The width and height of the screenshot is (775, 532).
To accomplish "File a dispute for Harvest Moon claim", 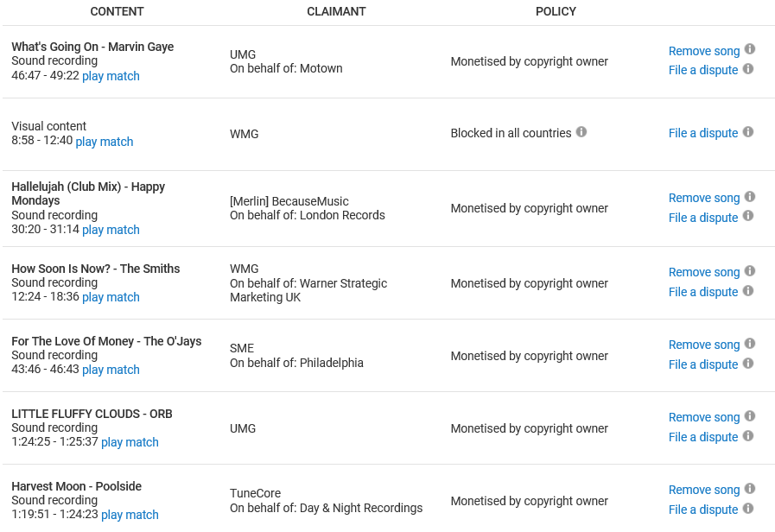I will click(x=703, y=510).
